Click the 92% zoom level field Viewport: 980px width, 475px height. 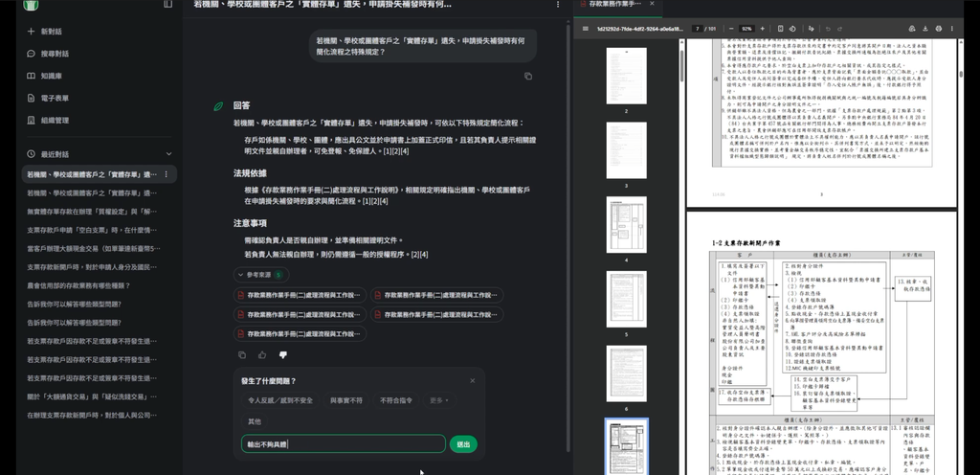(x=746, y=29)
